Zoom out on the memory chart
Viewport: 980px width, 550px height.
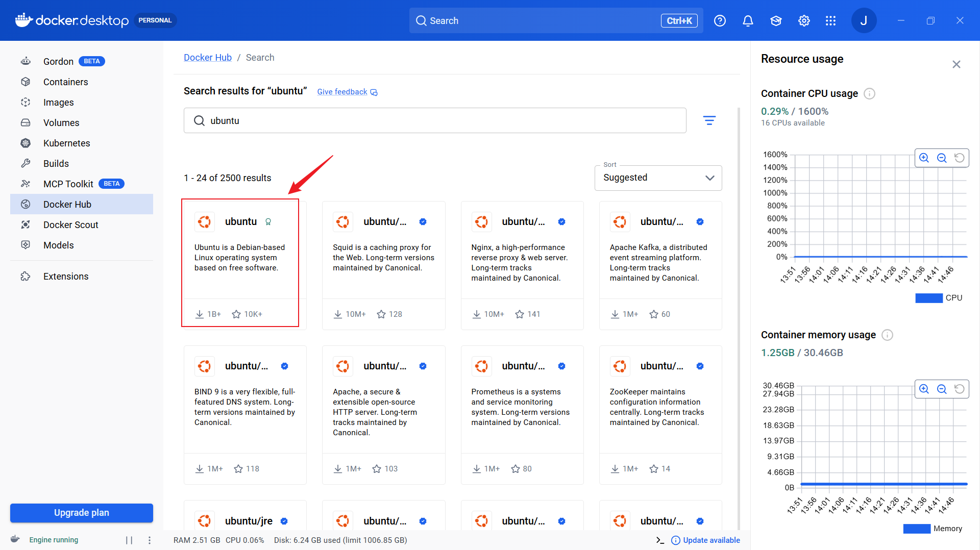942,389
